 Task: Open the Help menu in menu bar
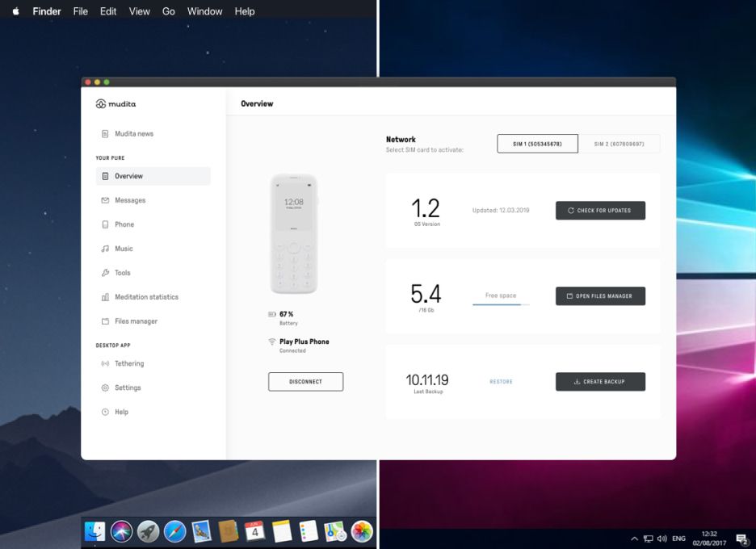(245, 11)
